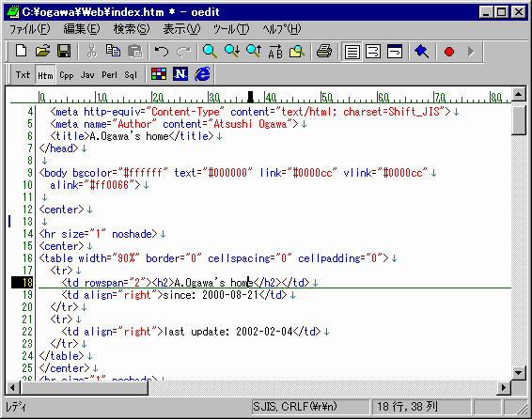Image resolution: width=532 pixels, height=420 pixels.
Task: Open the color palette grid icon
Action: [159, 74]
